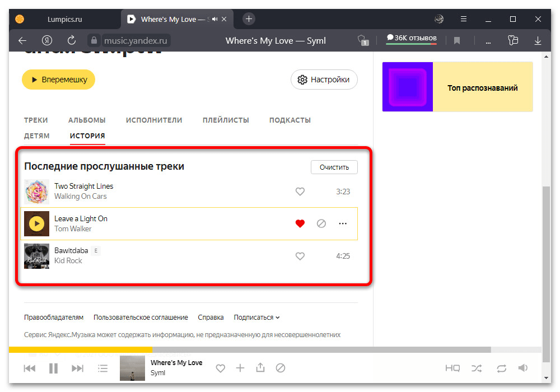This screenshot has width=560, height=392.
Task: Select the История tab
Action: click(87, 136)
